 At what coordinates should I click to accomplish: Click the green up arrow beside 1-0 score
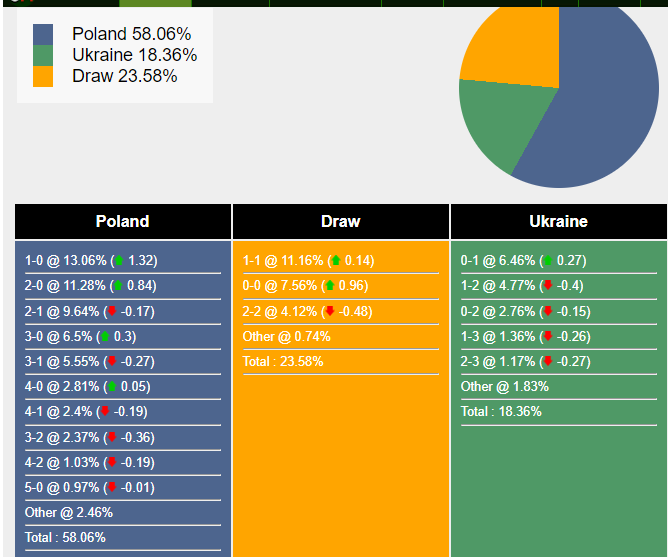119,261
